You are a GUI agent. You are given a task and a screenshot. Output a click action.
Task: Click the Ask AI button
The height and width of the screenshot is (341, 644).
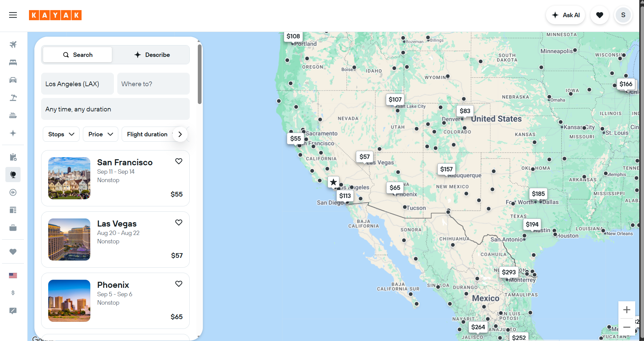point(565,15)
